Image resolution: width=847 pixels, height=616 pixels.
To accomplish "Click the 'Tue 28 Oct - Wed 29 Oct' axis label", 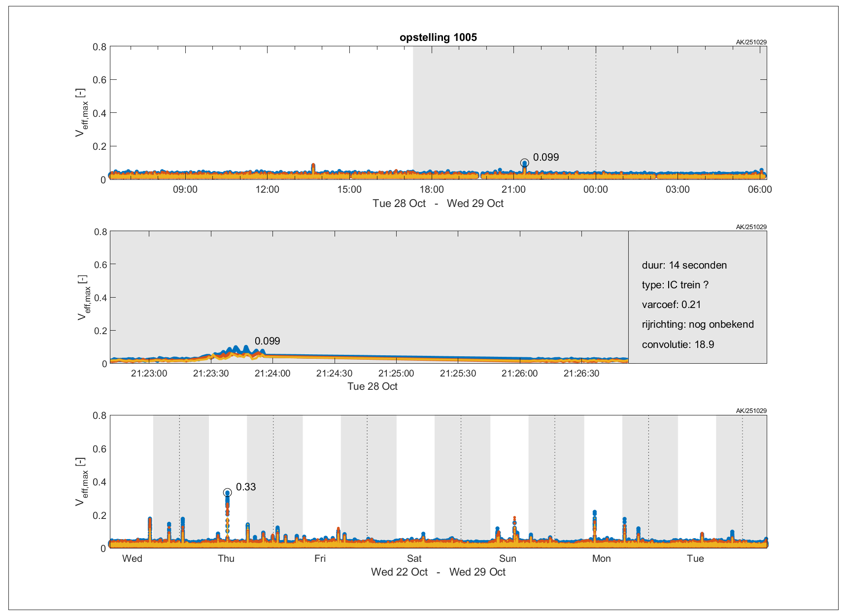I will click(x=438, y=204).
